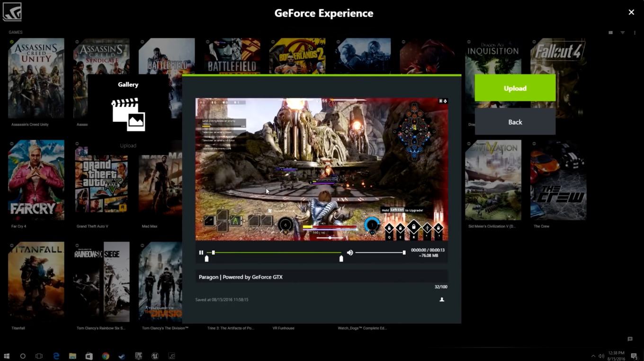Open Steam from the taskbar

[122, 356]
